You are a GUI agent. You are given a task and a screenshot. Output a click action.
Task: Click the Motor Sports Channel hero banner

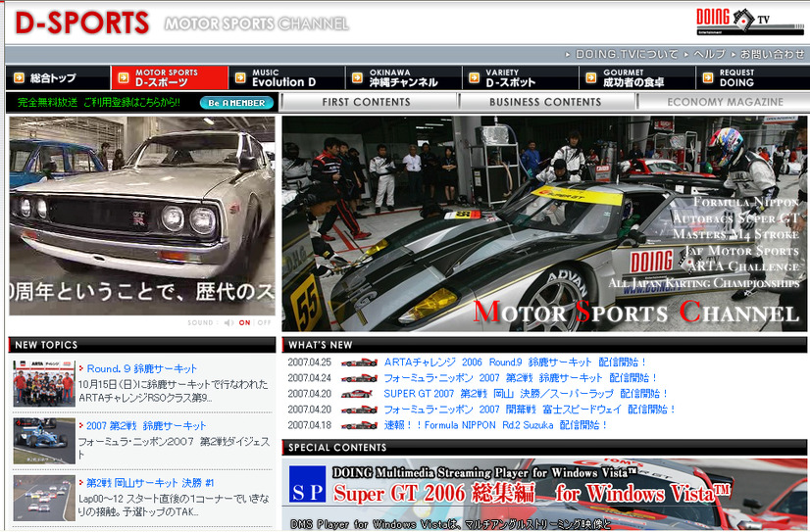[544, 223]
